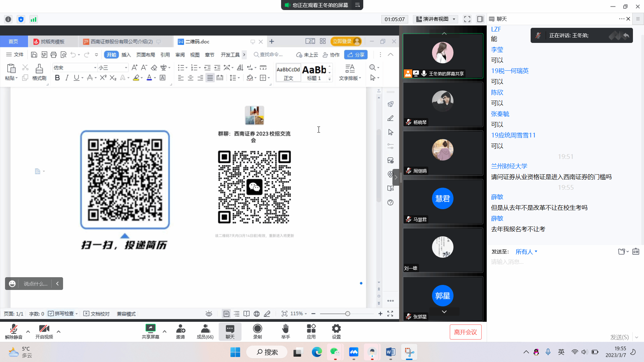This screenshot has height=362, width=644.
Task: Click the save document icon in WPS
Action: [x=34, y=55]
